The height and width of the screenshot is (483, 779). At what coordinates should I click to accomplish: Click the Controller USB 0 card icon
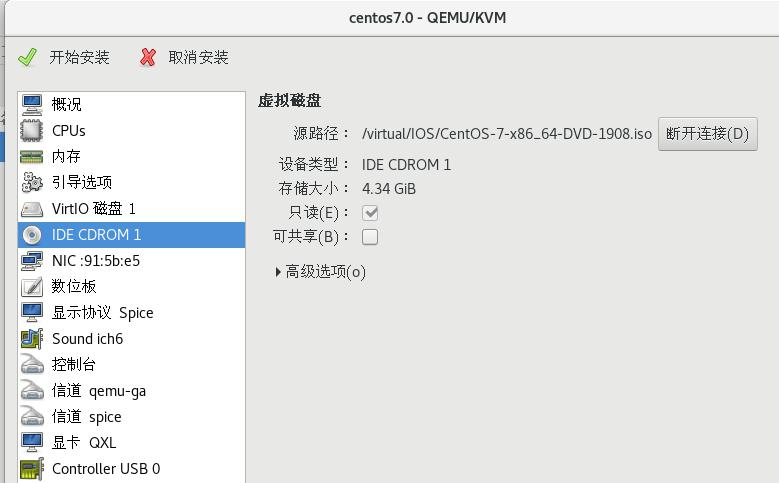point(32,468)
